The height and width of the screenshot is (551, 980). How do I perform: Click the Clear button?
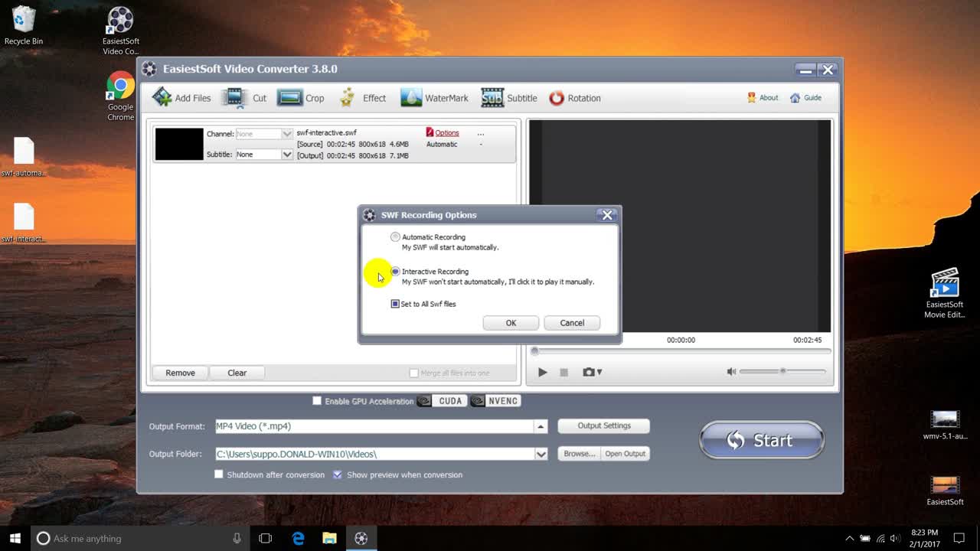tap(237, 373)
